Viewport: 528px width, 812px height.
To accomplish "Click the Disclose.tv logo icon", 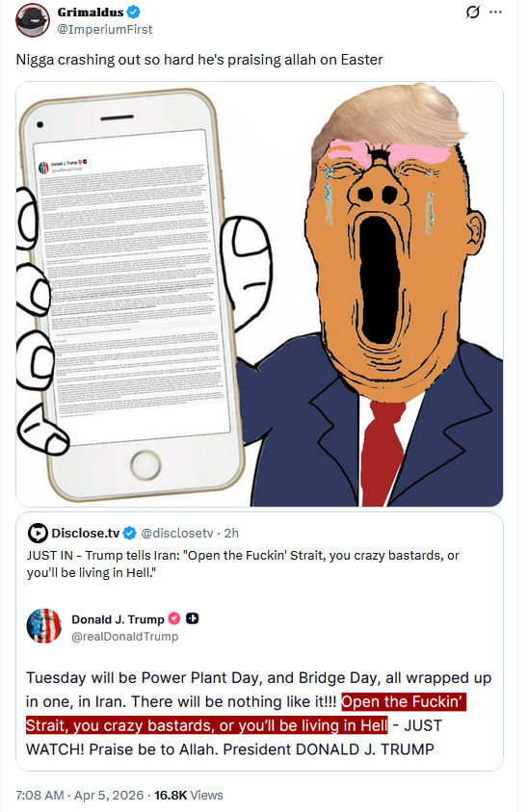I will click(38, 533).
